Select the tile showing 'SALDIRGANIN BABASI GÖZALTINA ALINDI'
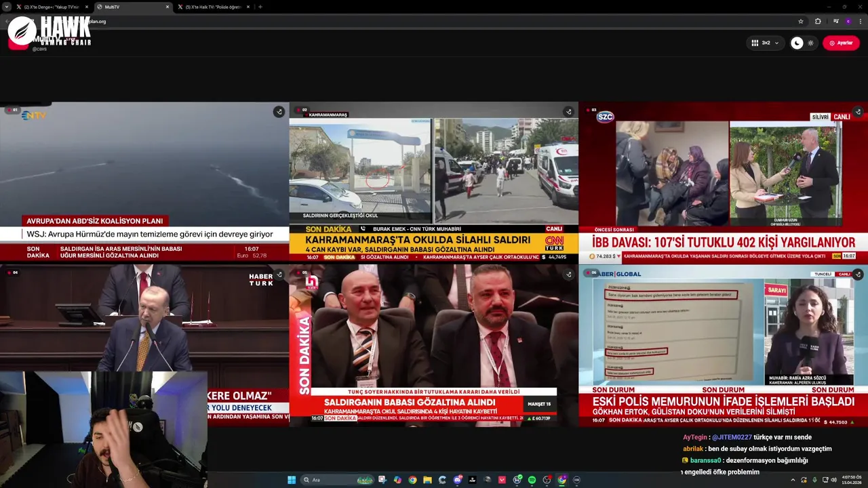868x488 pixels. click(433, 346)
